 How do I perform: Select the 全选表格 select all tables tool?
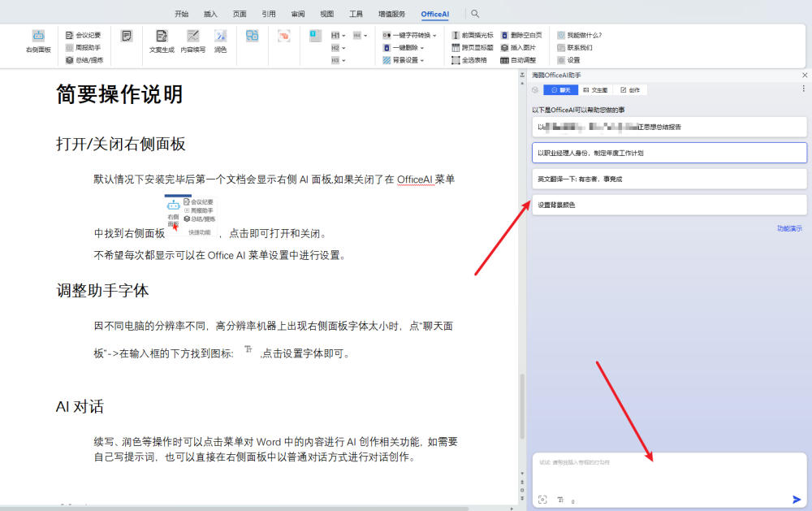(x=469, y=60)
